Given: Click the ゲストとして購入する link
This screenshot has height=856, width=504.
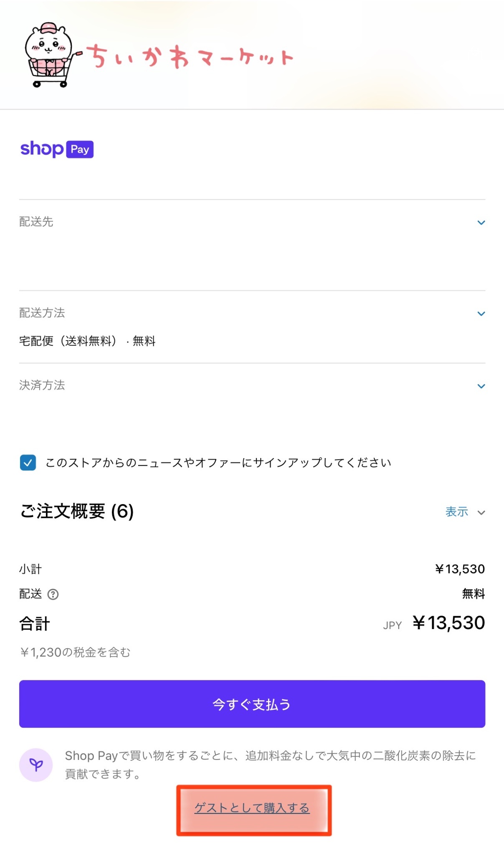Looking at the screenshot, I should click(x=252, y=808).
